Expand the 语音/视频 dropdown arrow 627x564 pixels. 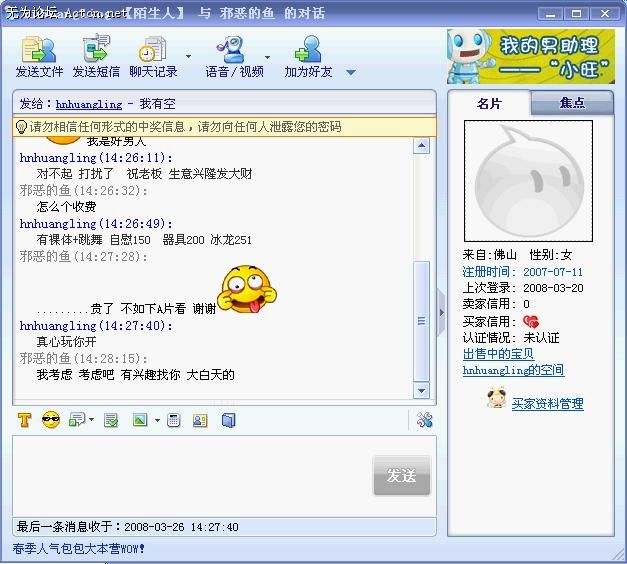268,57
